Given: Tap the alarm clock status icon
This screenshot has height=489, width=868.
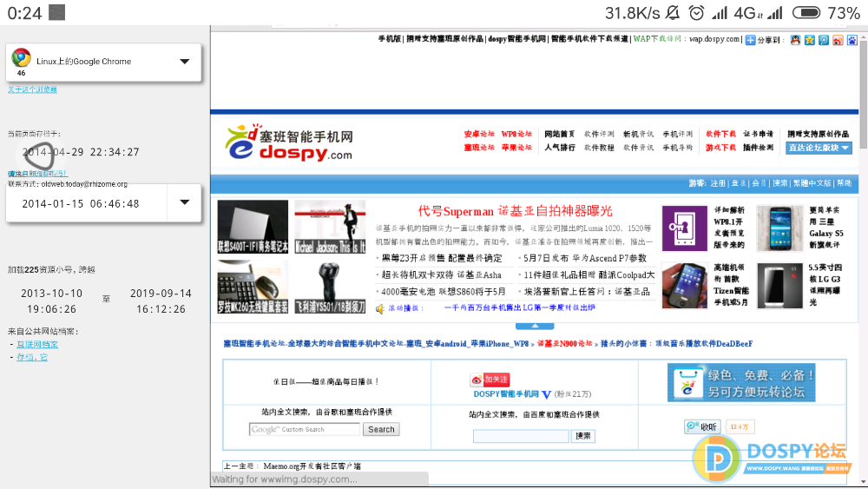Looking at the screenshot, I should [x=696, y=12].
